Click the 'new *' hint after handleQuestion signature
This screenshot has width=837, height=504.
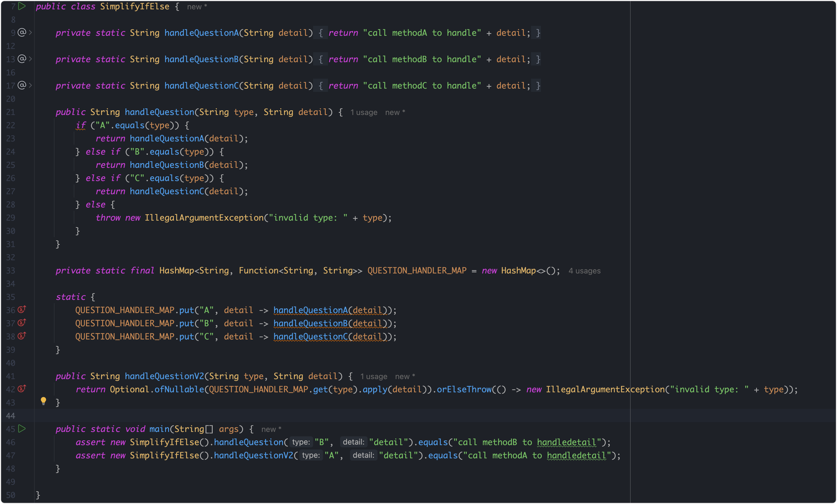(395, 113)
